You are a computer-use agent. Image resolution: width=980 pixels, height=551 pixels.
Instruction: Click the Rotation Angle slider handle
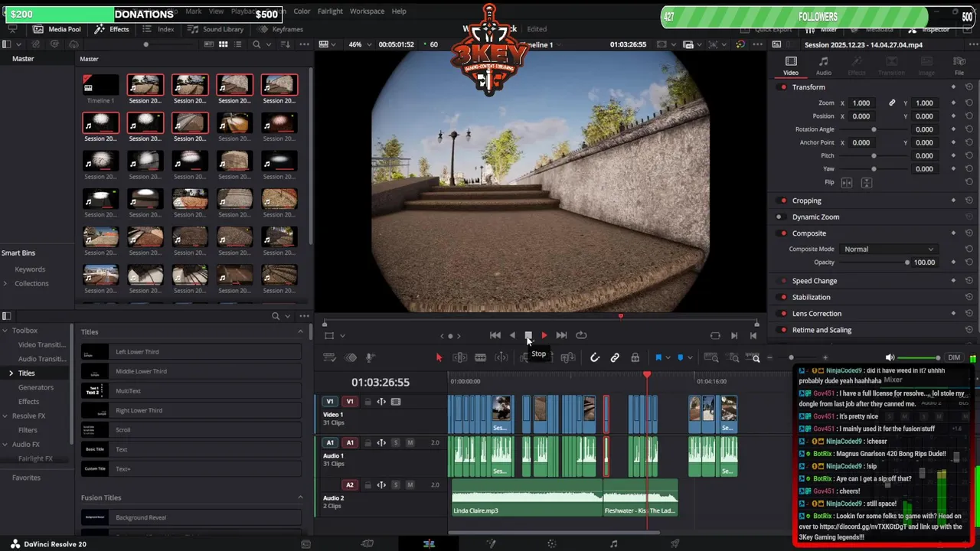coord(874,129)
